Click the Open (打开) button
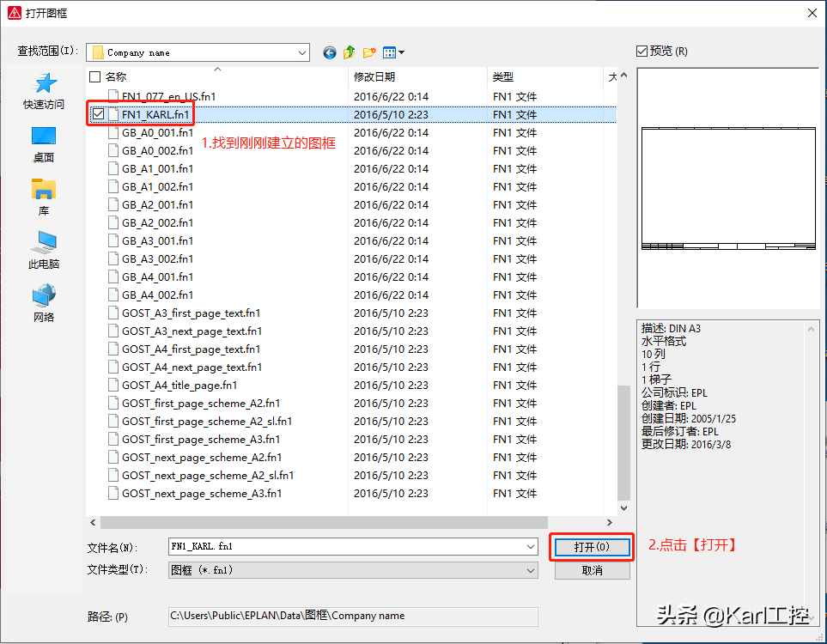Viewport: 827px width, 644px height. point(591,547)
